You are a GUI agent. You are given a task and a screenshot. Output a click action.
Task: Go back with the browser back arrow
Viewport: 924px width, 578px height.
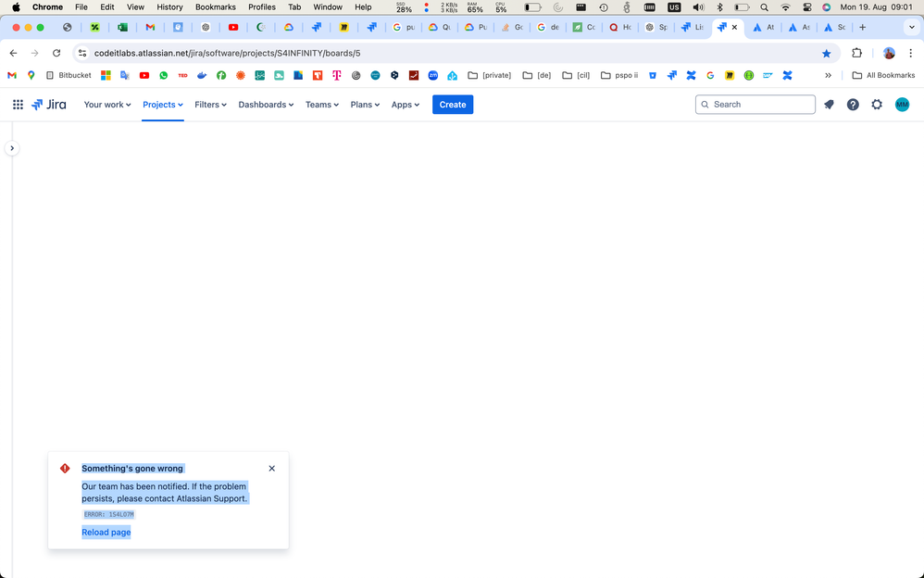(13, 53)
